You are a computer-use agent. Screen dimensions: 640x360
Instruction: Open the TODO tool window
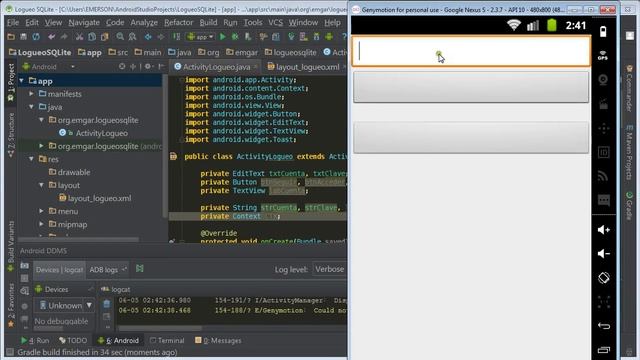point(73,340)
